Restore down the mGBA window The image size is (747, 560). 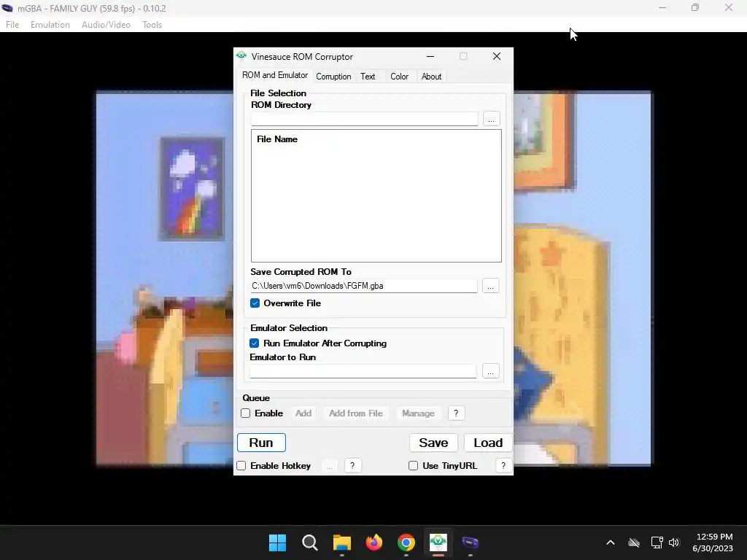695,7
